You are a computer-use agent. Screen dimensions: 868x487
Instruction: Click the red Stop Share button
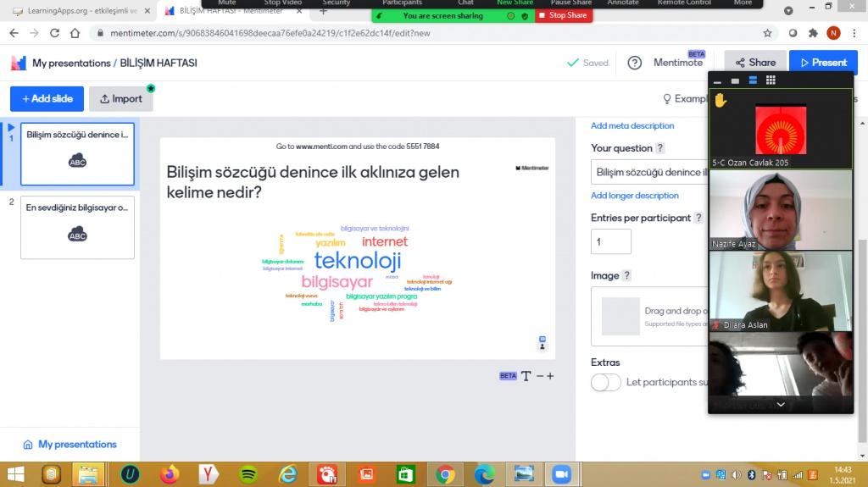tap(563, 15)
